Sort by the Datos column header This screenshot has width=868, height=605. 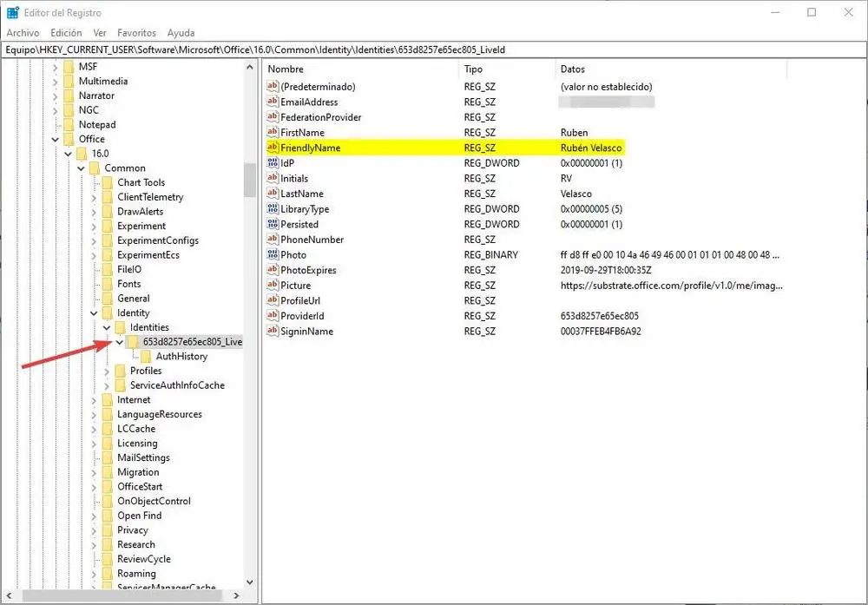(670, 69)
